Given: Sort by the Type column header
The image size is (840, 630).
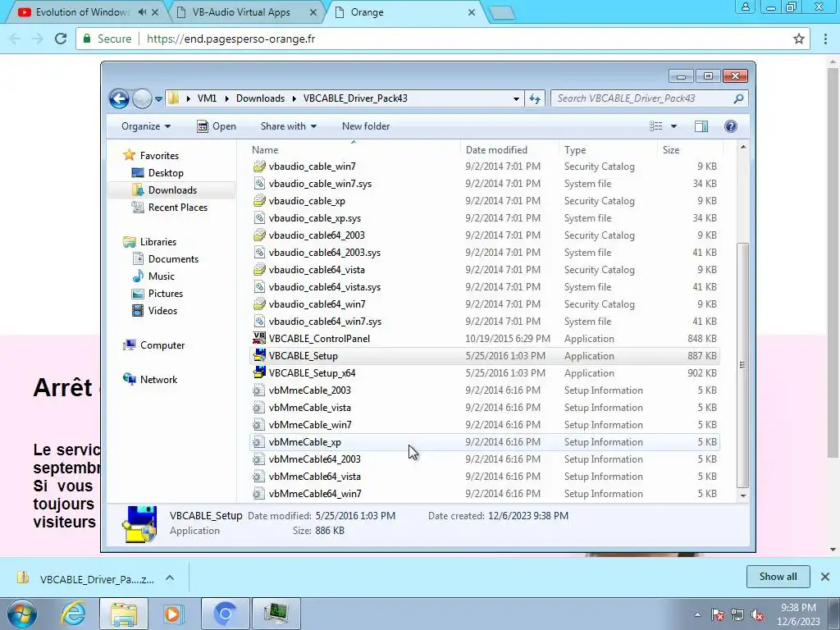Looking at the screenshot, I should [608, 150].
